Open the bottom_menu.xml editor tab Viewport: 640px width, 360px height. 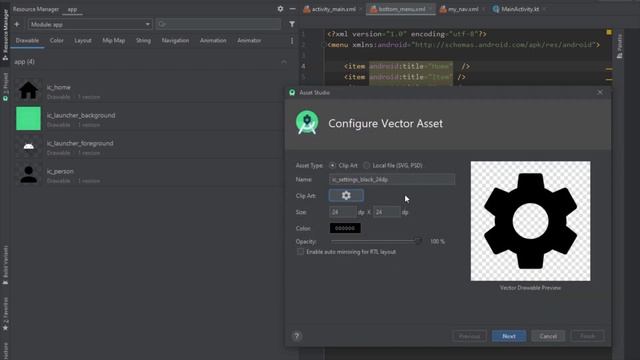(x=401, y=9)
